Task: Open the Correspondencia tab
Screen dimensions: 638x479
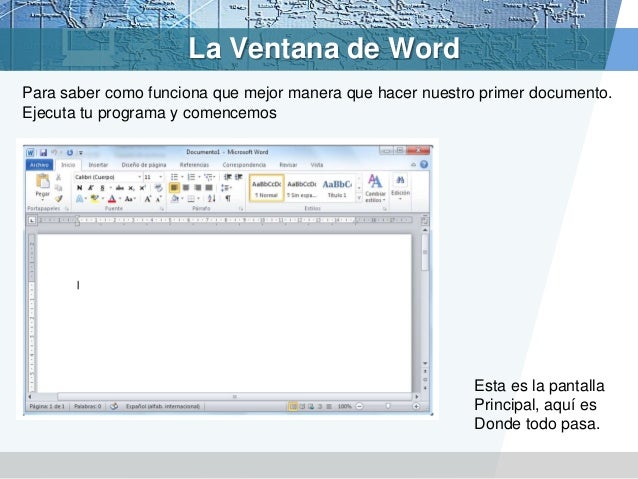Action: [244, 165]
